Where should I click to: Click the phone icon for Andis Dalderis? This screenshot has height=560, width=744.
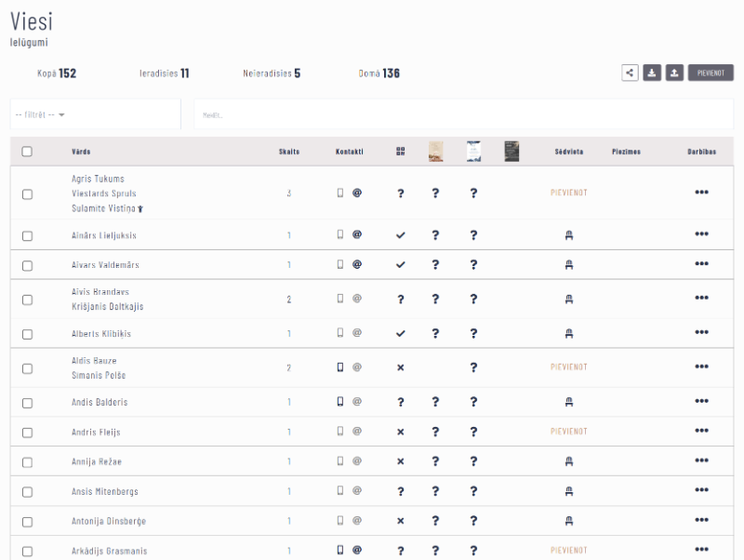pos(340,402)
